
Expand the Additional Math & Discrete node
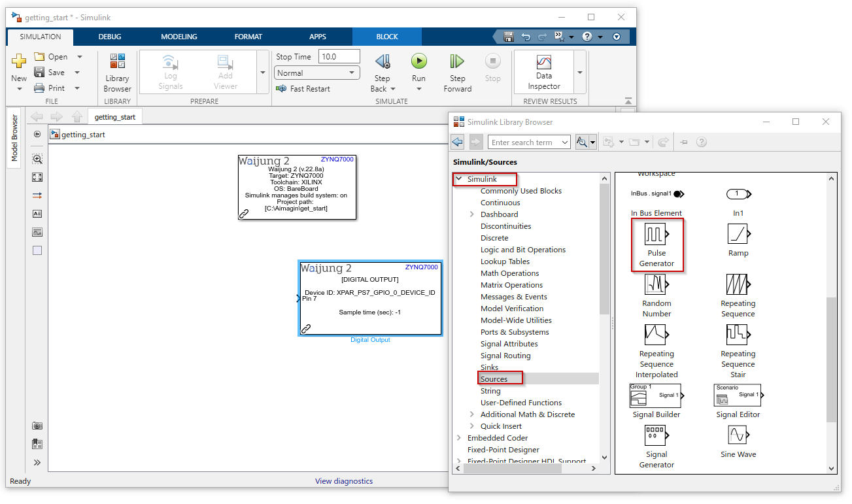pos(471,414)
